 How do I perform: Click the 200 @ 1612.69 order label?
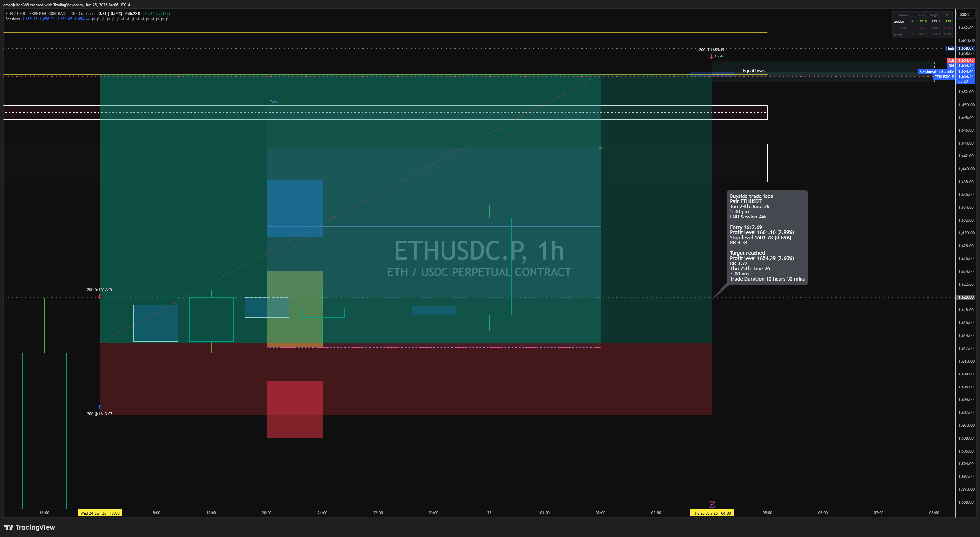(100, 290)
